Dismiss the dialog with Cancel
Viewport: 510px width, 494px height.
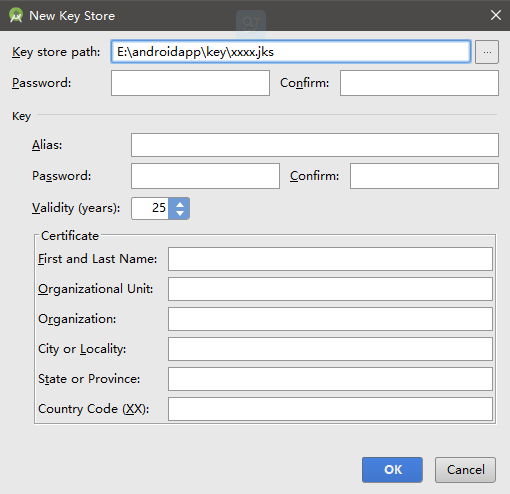click(x=465, y=470)
